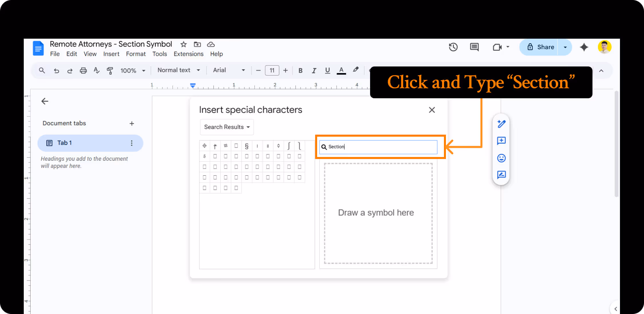Click the suggest edits icon on side panel
Image resolution: width=644 pixels, height=314 pixels.
pos(501,175)
